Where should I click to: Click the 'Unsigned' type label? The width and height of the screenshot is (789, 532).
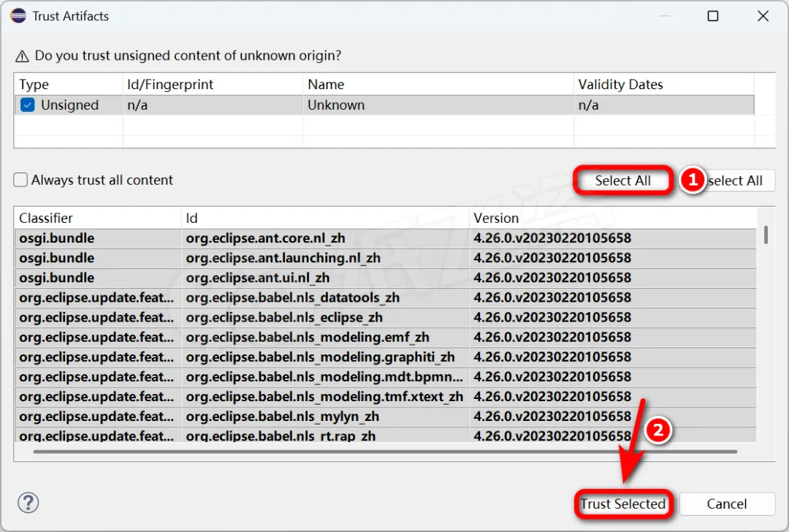[x=70, y=105]
